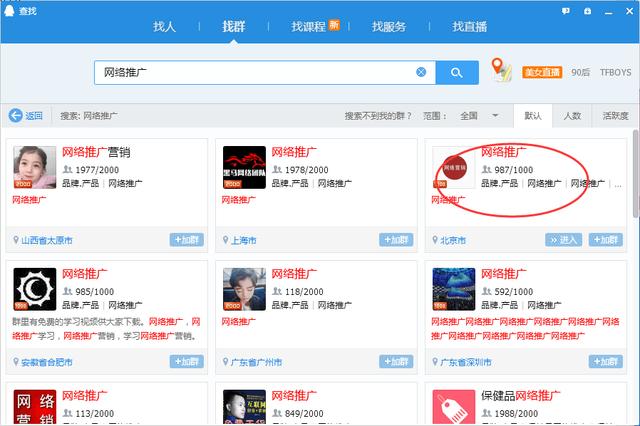Close the 查找 window
This screenshot has height=426, width=640.
pos(630,11)
